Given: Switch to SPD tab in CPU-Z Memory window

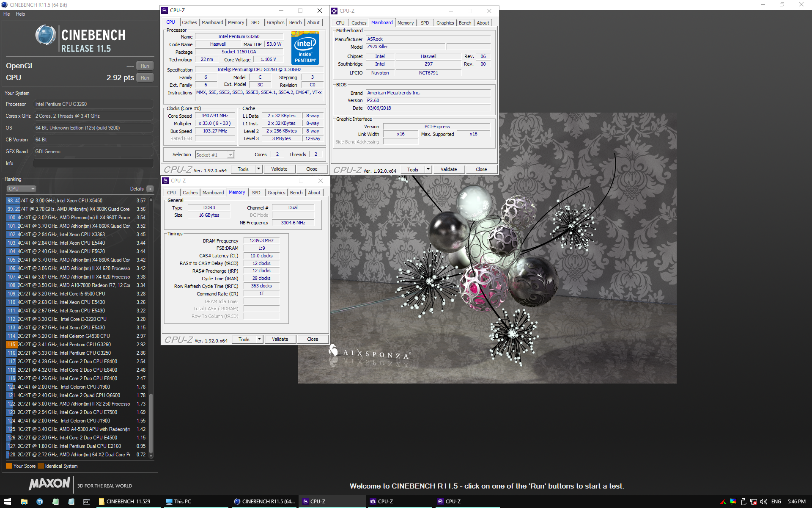Looking at the screenshot, I should click(256, 193).
